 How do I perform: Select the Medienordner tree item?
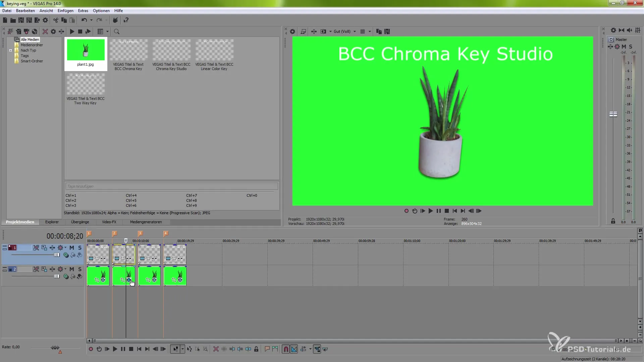[32, 45]
